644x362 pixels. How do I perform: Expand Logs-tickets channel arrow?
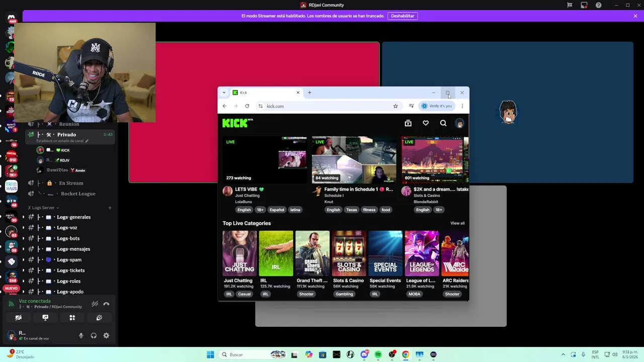23,270
